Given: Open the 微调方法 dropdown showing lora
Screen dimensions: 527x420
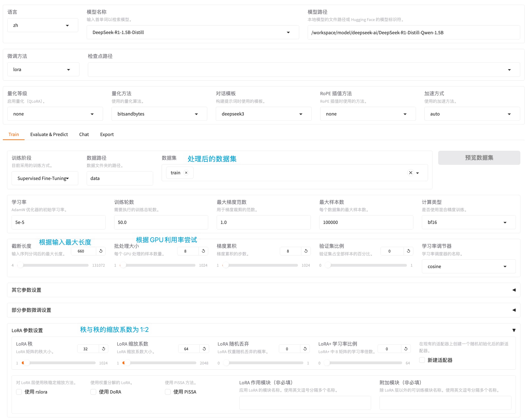Looking at the screenshot, I should 43,69.
